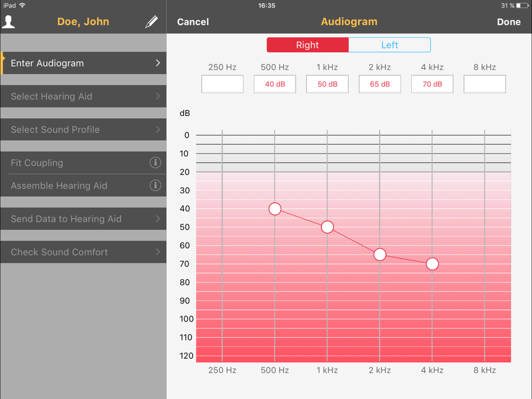Image resolution: width=532 pixels, height=399 pixels.
Task: Open info icon for Assemble Hearing Aid
Action: 155,185
